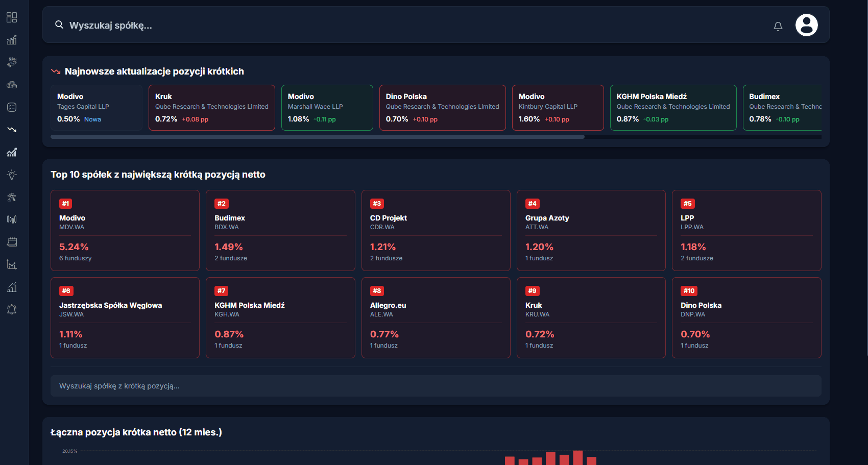Open Modivo Tages Capital LLP new position card
Image resolution: width=868 pixels, height=465 pixels.
pos(96,108)
